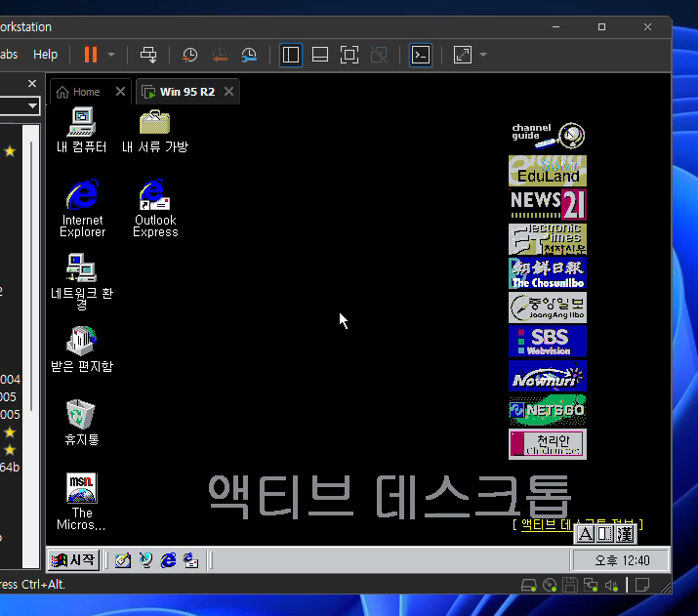Click the library panel vertical scrollbar

tap(30, 276)
